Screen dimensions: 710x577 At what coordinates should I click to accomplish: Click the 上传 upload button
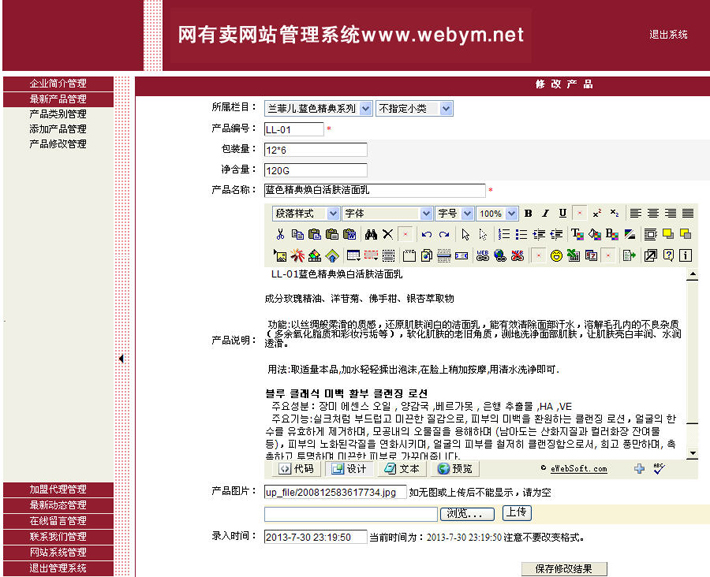coord(517,513)
